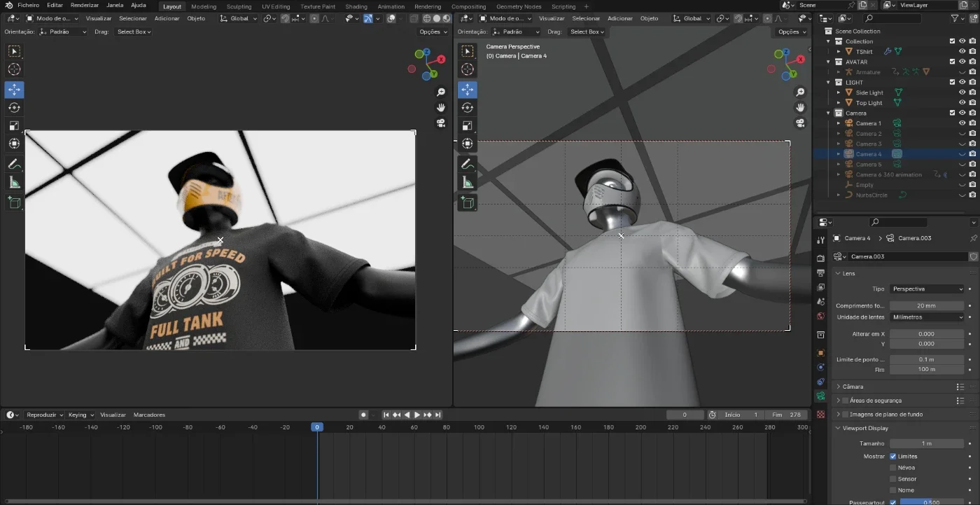Uncheck the Limites checkbox
980x505 pixels.
pos(892,457)
